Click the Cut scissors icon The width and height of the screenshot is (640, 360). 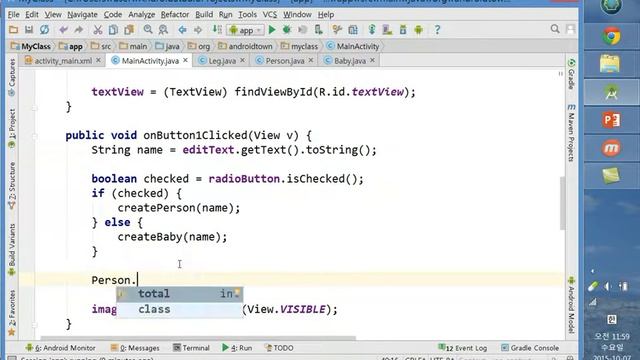tap(98, 30)
